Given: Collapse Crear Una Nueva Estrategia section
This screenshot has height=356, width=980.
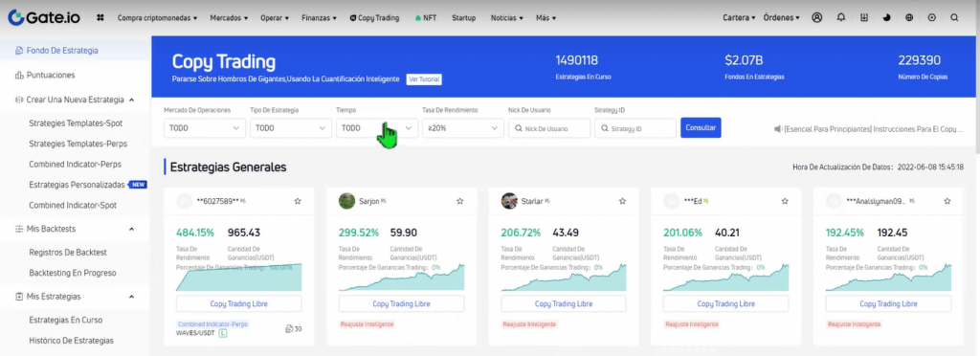Looking at the screenshot, I should [132, 100].
